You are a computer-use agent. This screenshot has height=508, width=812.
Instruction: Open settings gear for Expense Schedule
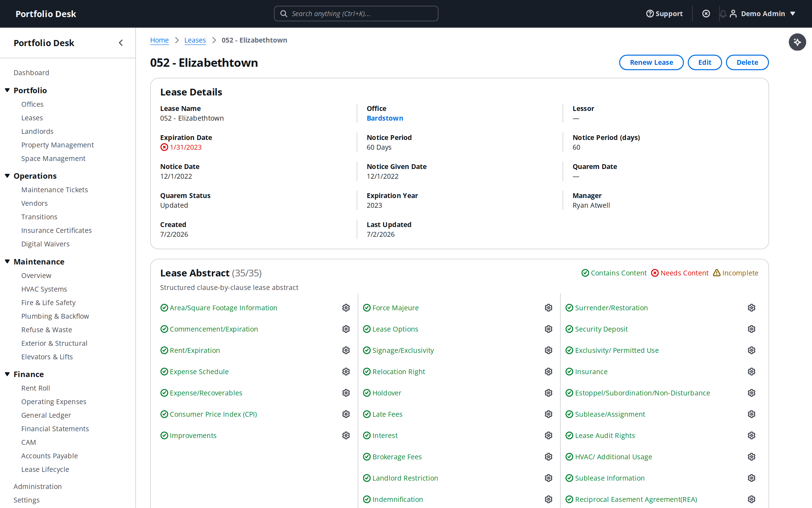coord(346,372)
